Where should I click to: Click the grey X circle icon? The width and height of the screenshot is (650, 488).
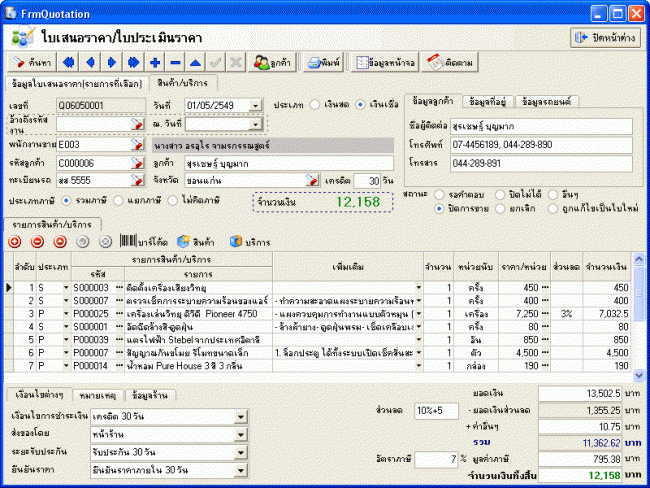point(106,241)
